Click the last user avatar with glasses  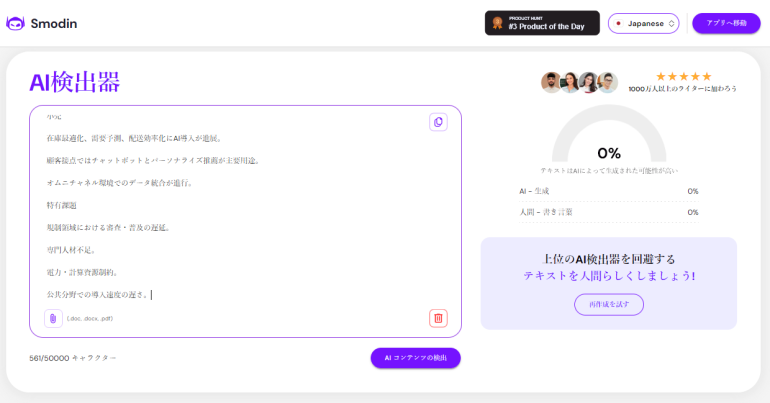(608, 82)
